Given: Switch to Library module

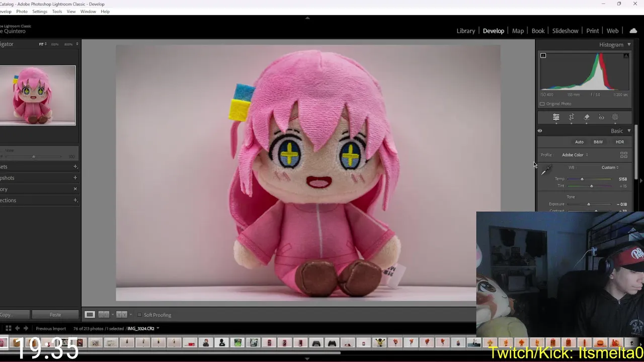Looking at the screenshot, I should point(465,31).
